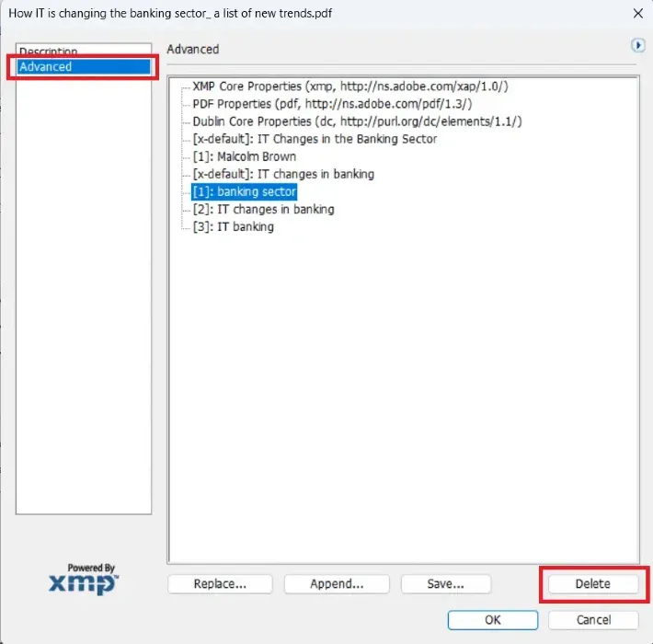Viewport: 653px width, 644px height.
Task: Click the Save... button
Action: (x=446, y=583)
